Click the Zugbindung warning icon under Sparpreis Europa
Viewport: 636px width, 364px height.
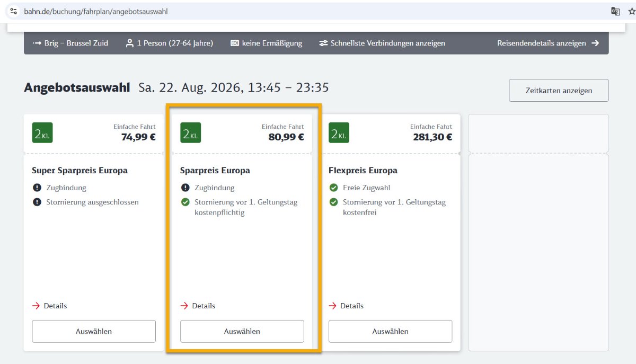click(x=185, y=188)
